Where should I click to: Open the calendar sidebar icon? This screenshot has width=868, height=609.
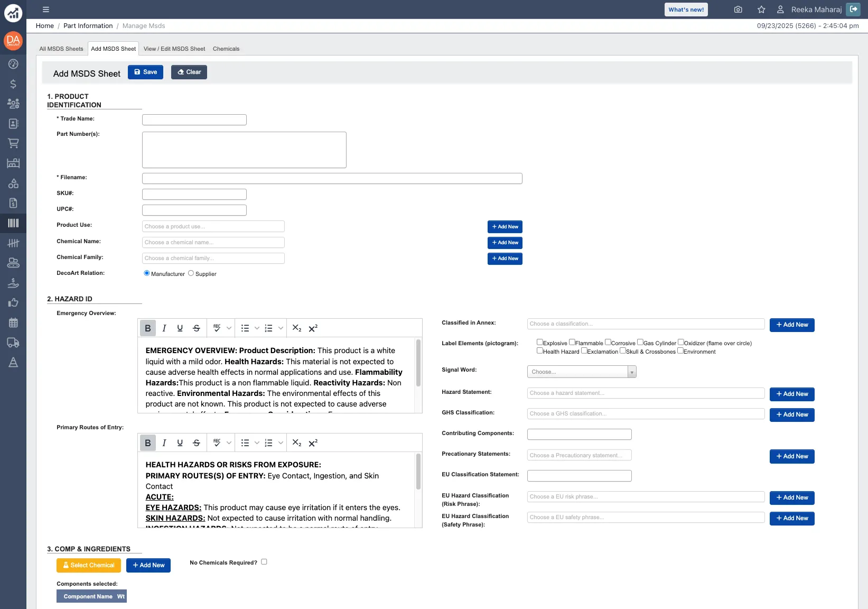pos(13,322)
